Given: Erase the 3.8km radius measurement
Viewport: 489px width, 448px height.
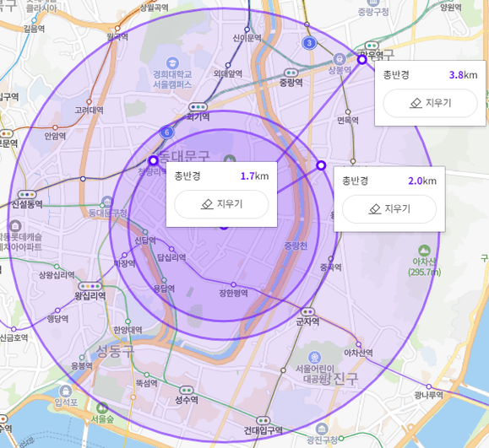Looking at the screenshot, I should point(430,103).
